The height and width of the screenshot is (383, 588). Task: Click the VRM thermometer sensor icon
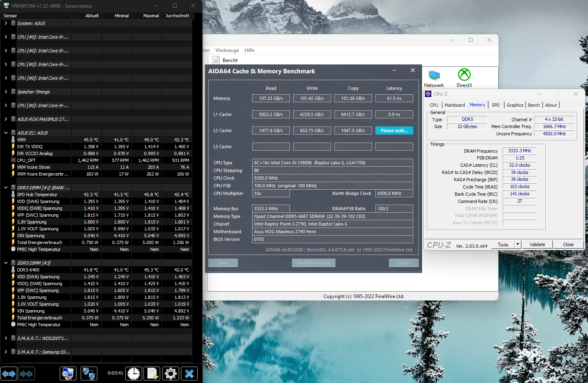(x=13, y=140)
